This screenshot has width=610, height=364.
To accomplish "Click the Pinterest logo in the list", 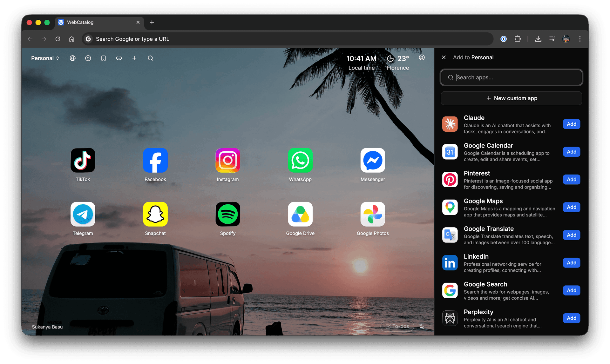I will 450,180.
